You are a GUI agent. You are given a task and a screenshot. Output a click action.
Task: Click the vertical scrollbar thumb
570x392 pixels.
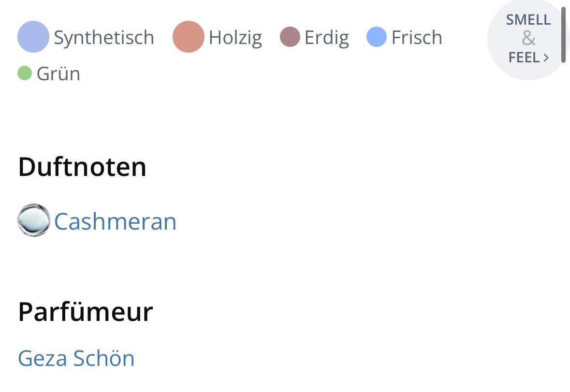[563, 35]
